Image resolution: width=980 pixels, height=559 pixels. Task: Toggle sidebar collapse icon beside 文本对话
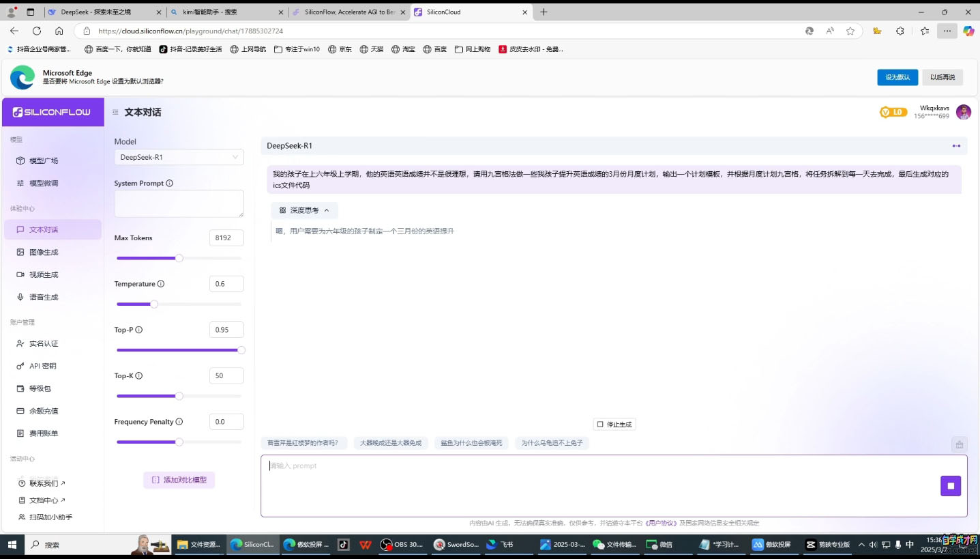[115, 113]
